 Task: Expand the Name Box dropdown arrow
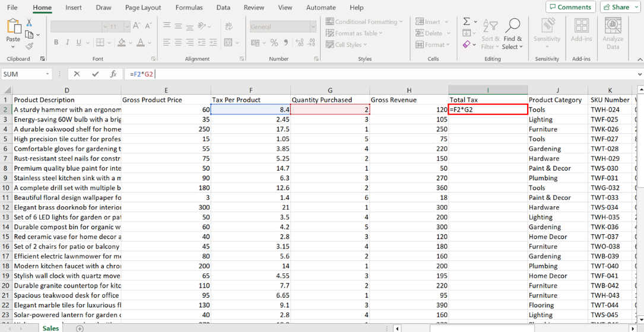click(x=47, y=74)
